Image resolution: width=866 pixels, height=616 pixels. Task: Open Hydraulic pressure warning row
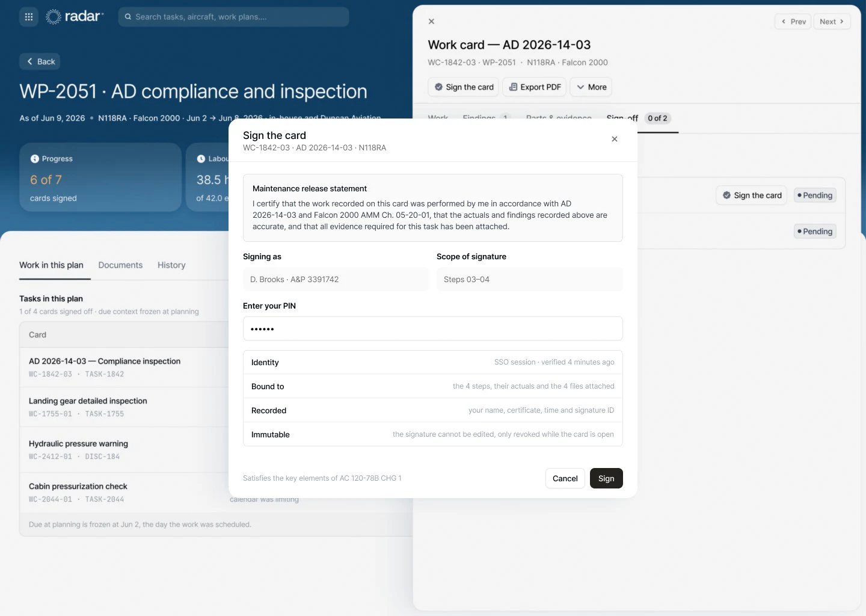point(124,449)
